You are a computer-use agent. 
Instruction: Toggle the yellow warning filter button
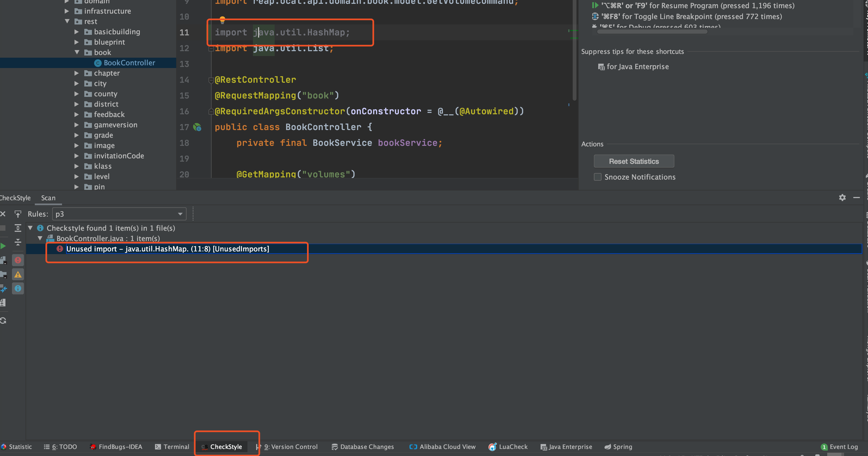point(18,274)
